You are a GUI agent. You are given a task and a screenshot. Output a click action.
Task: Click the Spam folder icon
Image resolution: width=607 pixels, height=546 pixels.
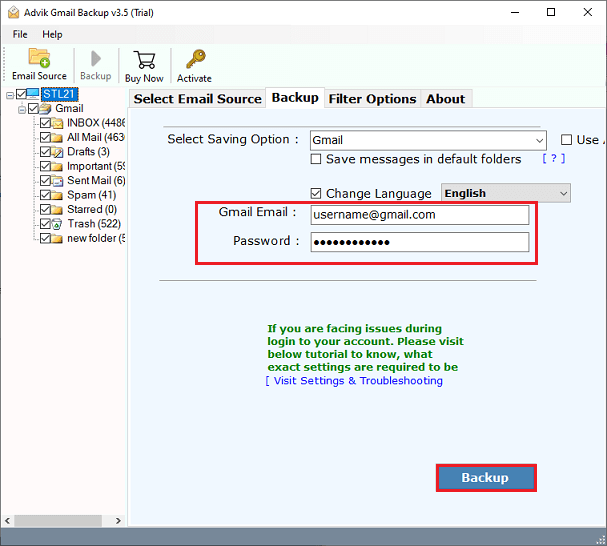(x=57, y=195)
